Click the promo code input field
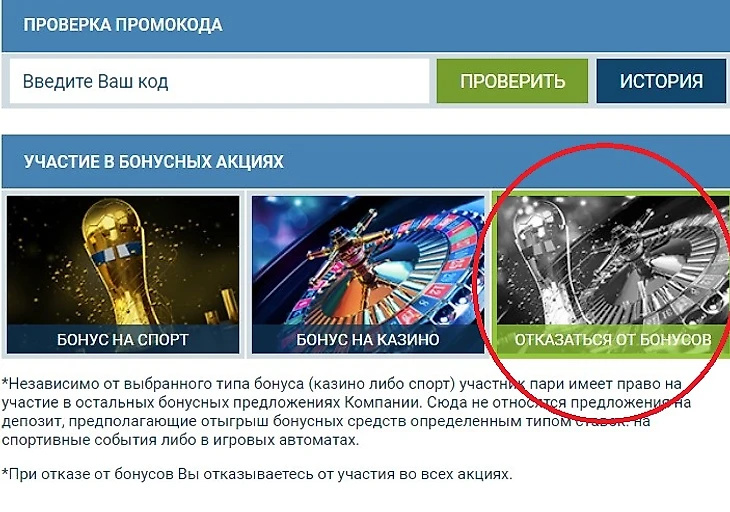Viewport: 730px width, 512px height. click(219, 81)
